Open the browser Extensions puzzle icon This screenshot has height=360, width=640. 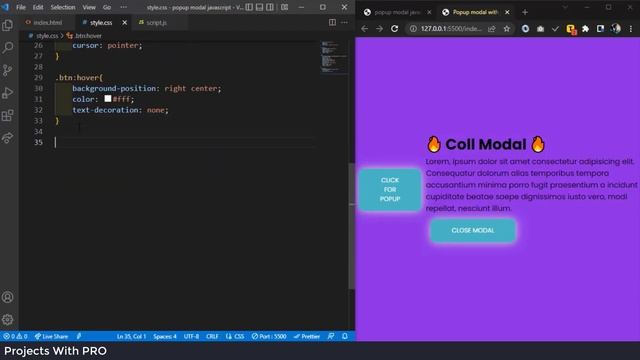pyautogui.click(x=585, y=29)
